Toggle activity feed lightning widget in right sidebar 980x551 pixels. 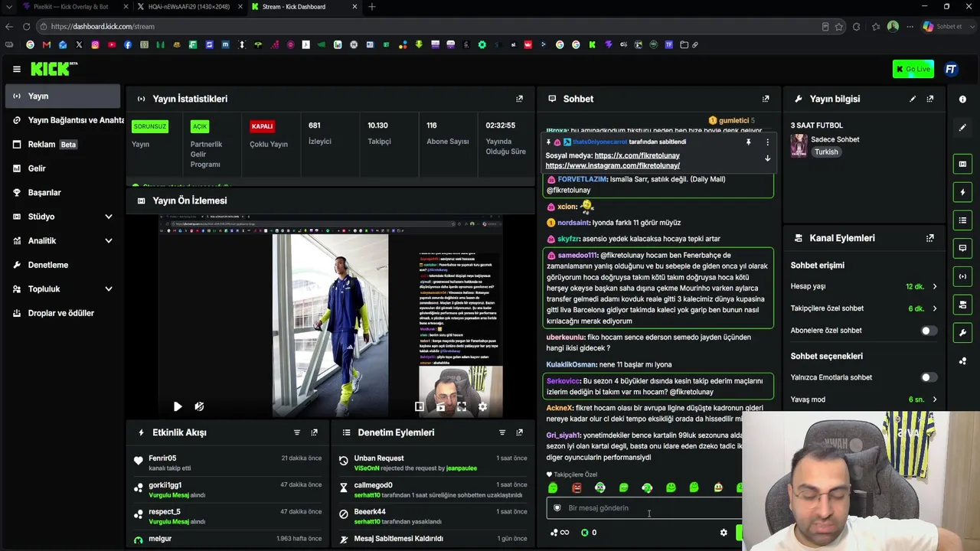coord(962,192)
